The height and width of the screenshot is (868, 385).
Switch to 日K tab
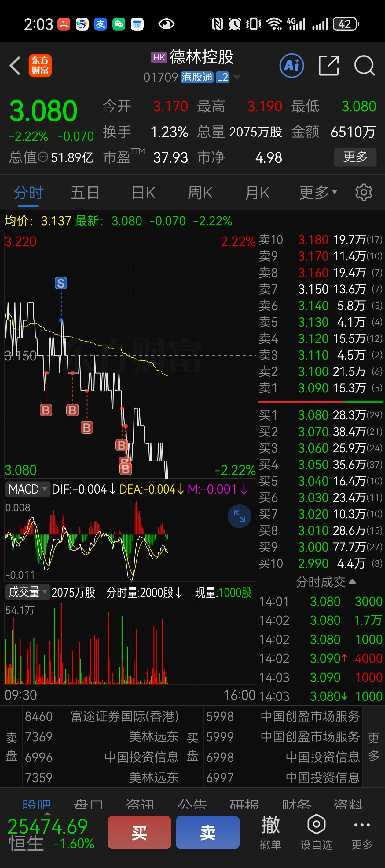pyautogui.click(x=143, y=193)
